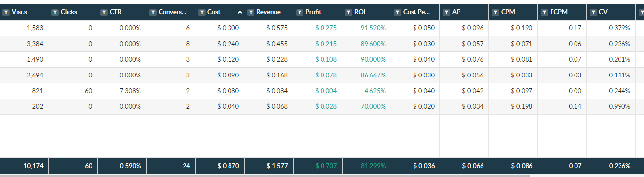Click the Cost Per value $ 0.050

(x=424, y=28)
